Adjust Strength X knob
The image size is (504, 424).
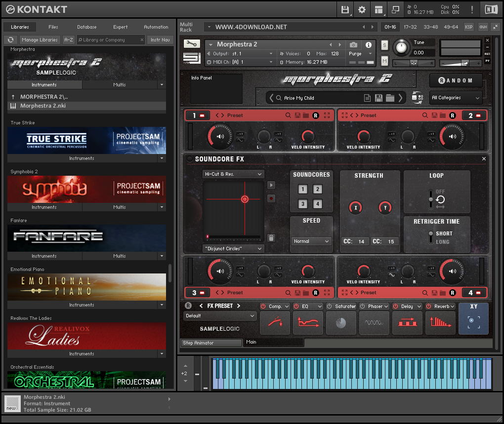point(355,208)
